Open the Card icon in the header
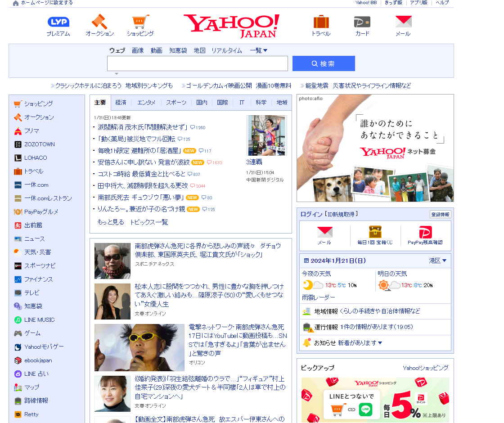The height and width of the screenshot is (423, 504). click(x=362, y=22)
